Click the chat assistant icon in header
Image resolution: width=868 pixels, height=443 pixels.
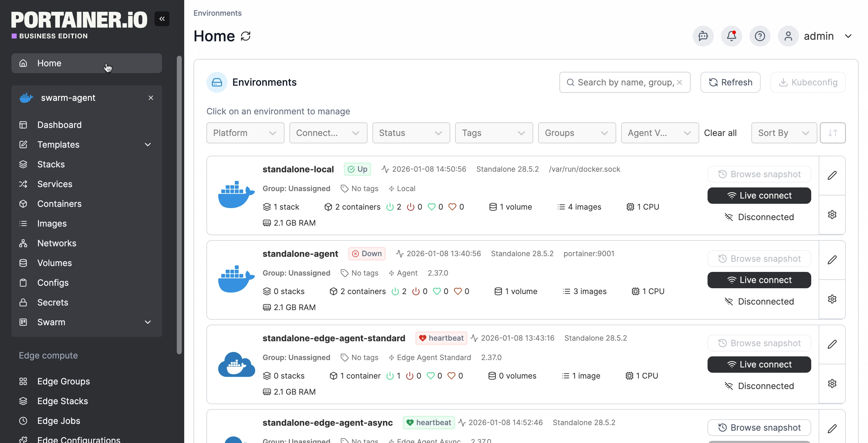tap(703, 36)
